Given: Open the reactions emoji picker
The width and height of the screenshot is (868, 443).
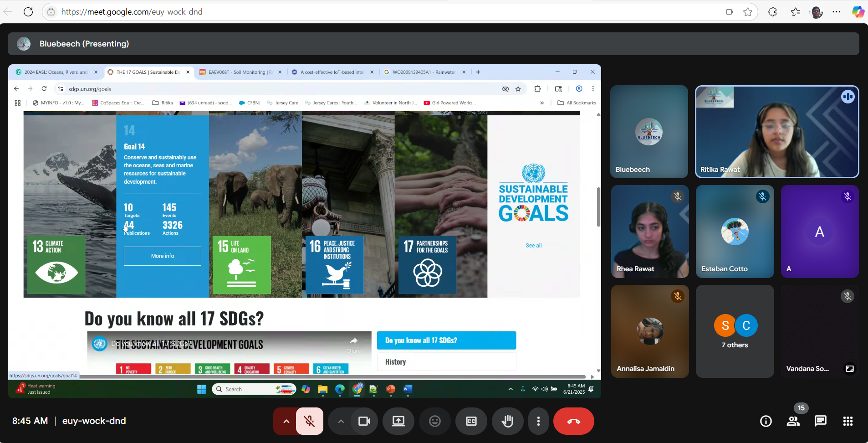Looking at the screenshot, I should click(435, 421).
